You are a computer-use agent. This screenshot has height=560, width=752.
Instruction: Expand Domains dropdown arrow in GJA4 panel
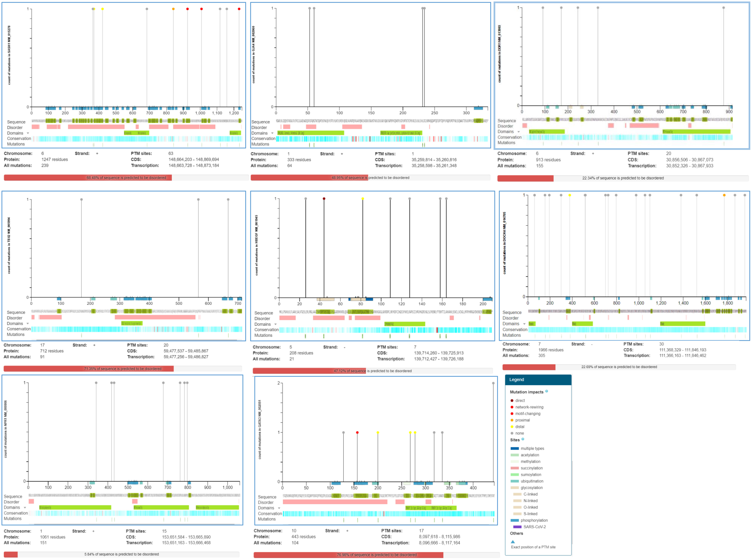[272, 133]
